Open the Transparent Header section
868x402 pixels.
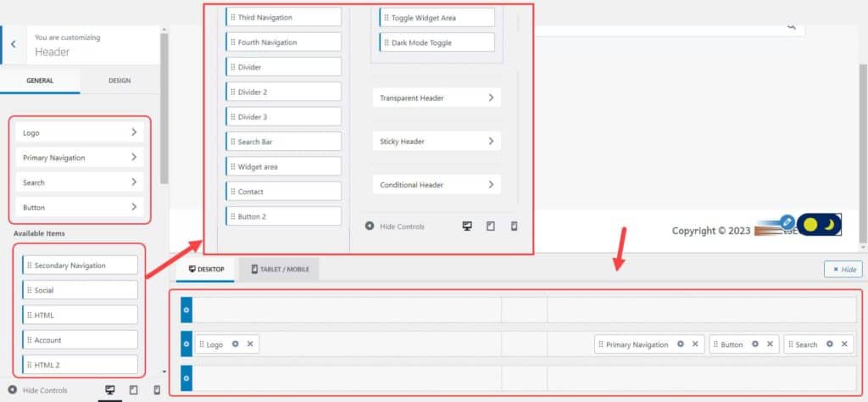437,98
